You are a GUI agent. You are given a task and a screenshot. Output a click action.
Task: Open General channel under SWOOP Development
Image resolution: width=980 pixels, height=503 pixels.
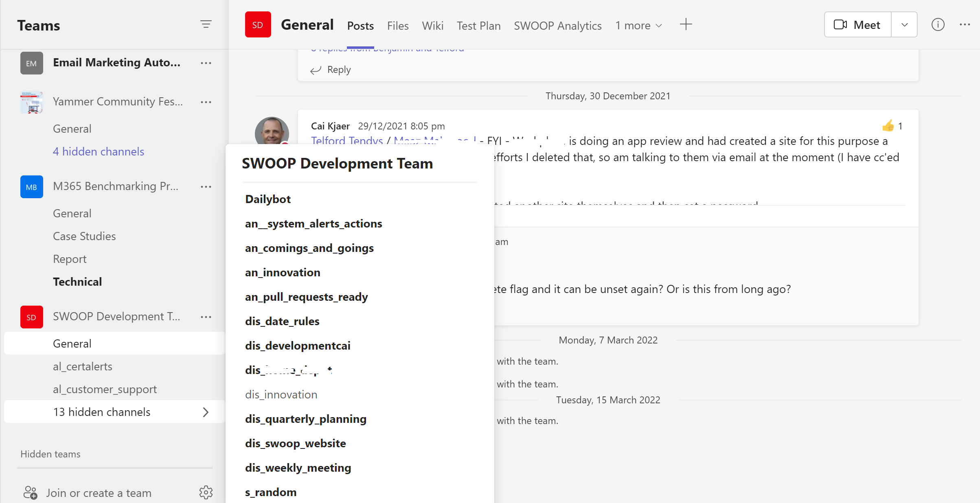114,343
